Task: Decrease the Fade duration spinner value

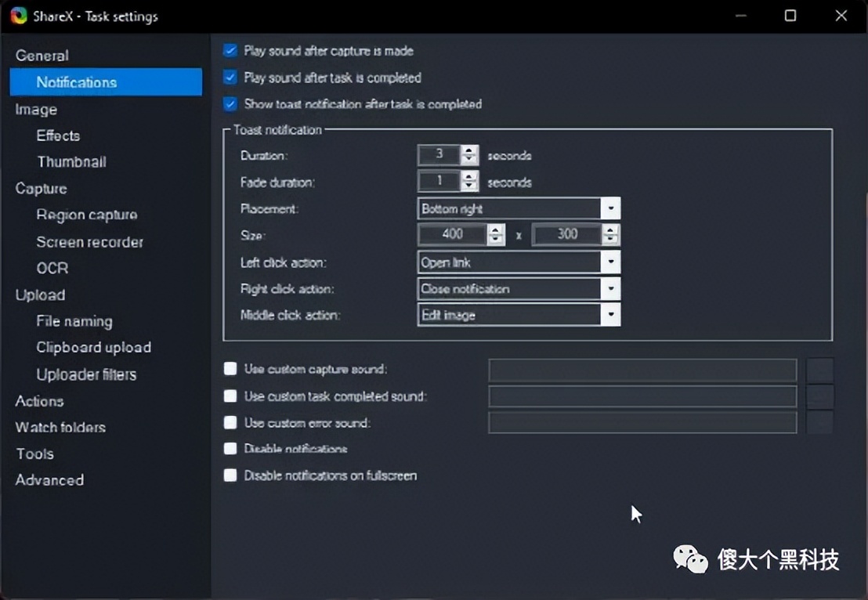Action: [x=469, y=187]
